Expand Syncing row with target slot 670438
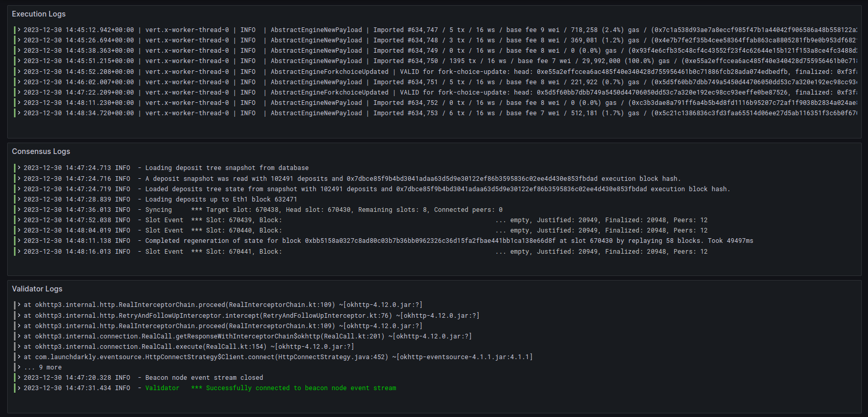 pyautogui.click(x=19, y=210)
